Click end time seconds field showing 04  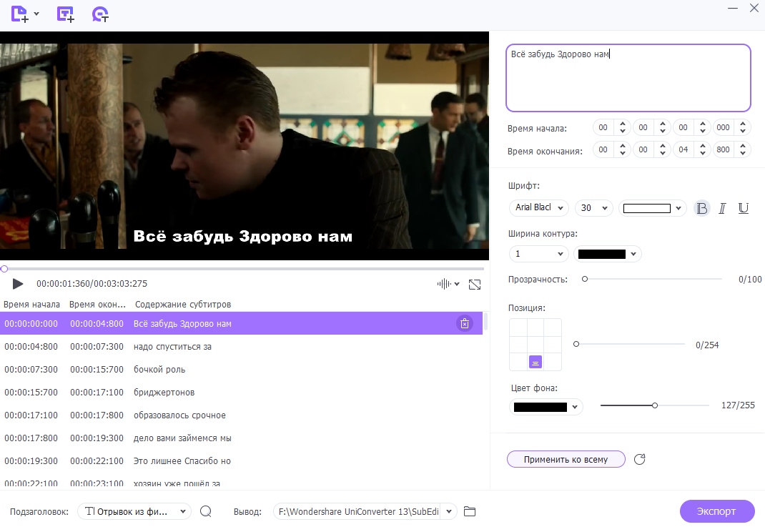click(683, 149)
